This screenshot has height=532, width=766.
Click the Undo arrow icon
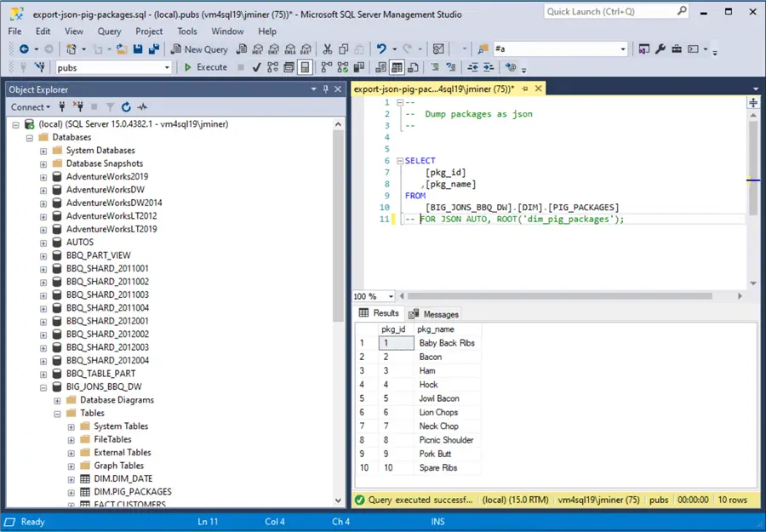coord(381,49)
